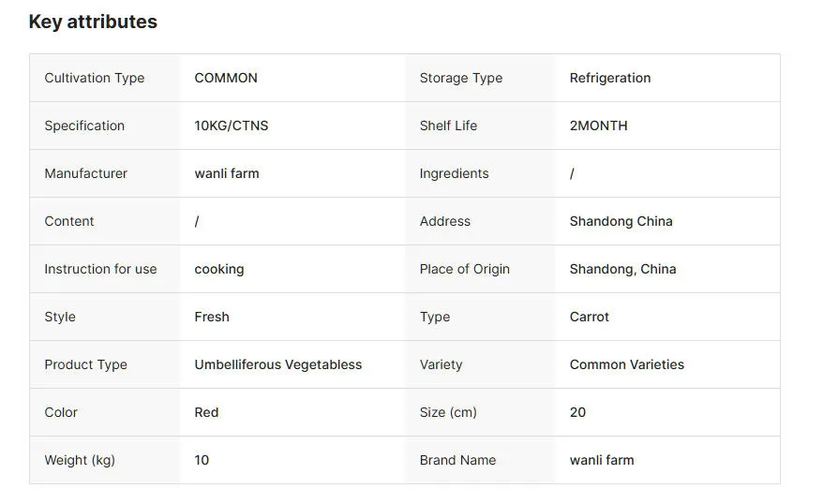Click the Shandong, China origin value
The width and height of the screenshot is (823, 504).
[x=623, y=269]
